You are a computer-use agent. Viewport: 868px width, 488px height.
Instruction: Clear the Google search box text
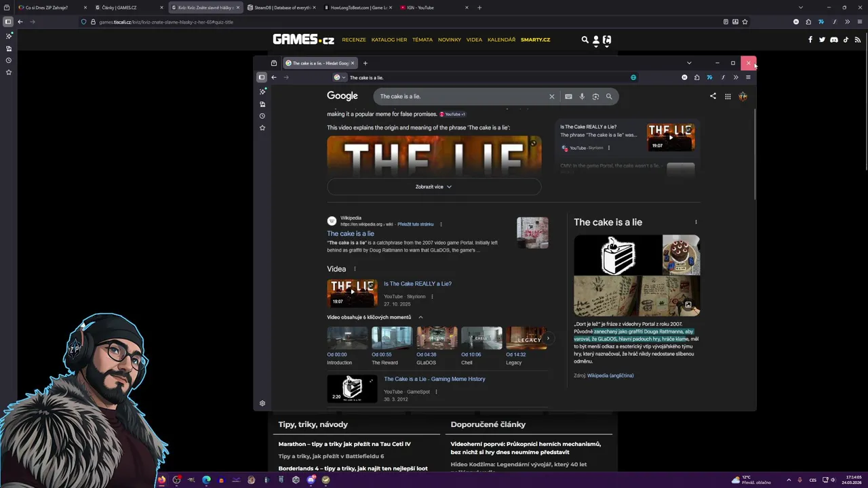tap(551, 96)
